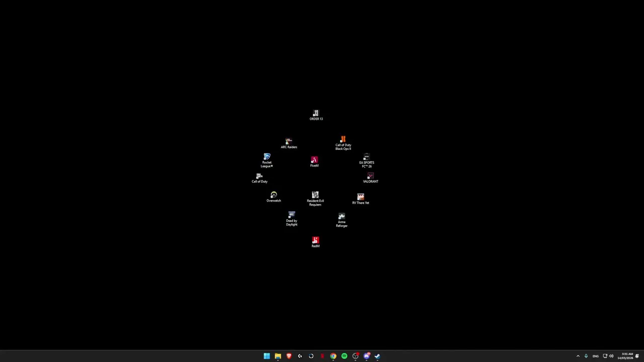Open the circular ring taskbar app icon

click(x=311, y=356)
